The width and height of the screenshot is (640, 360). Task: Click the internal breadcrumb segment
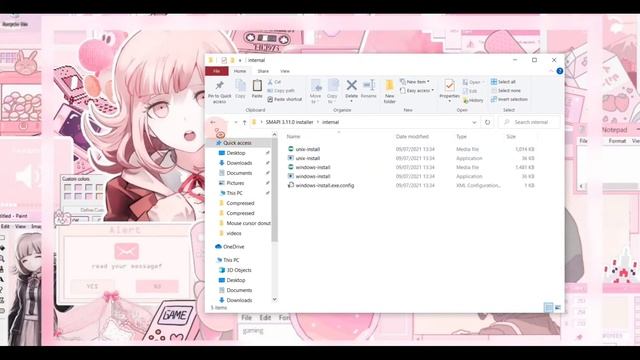coord(330,122)
